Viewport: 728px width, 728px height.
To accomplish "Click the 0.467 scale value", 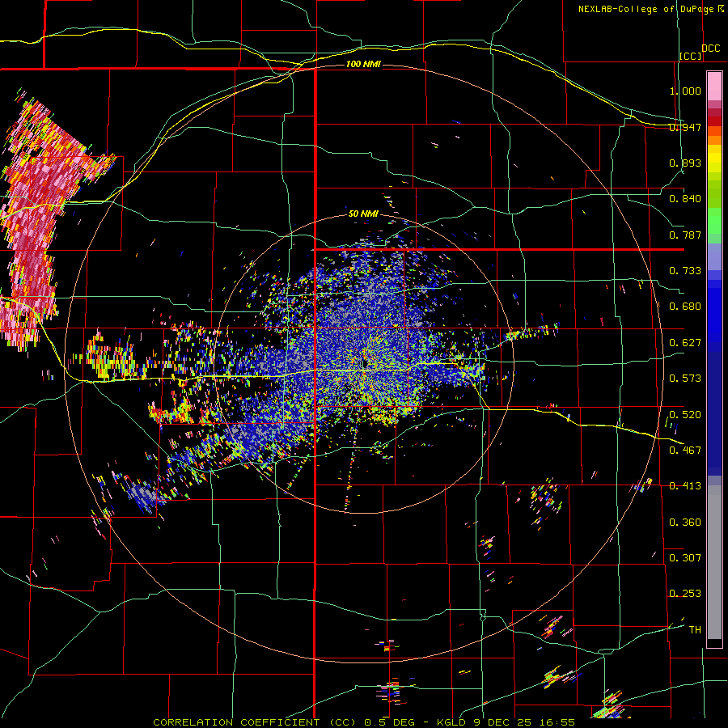I will pyautogui.click(x=685, y=451).
